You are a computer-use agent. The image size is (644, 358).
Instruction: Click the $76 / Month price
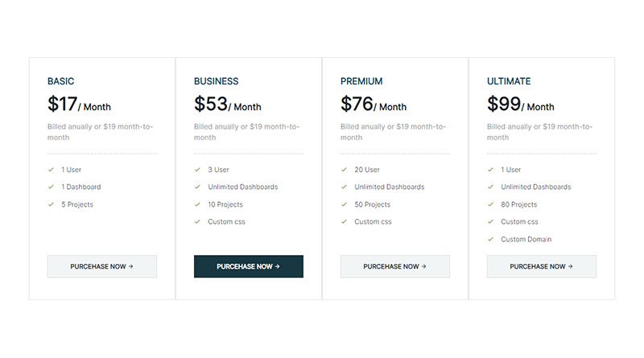pyautogui.click(x=374, y=105)
